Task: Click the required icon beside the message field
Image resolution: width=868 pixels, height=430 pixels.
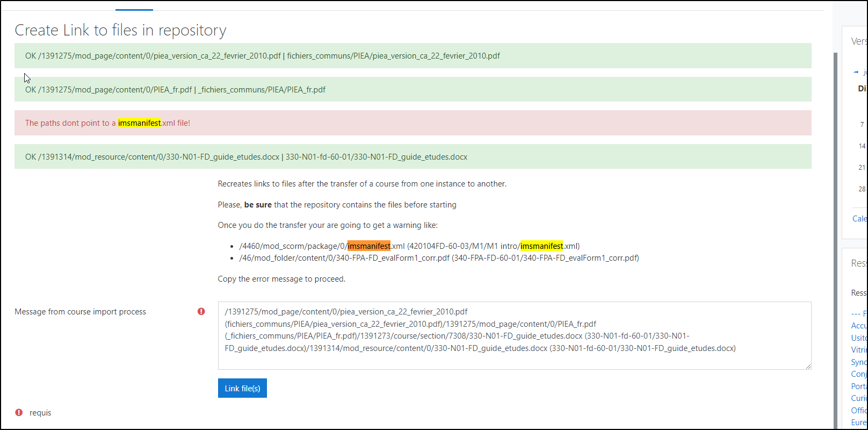Action: pyautogui.click(x=201, y=311)
